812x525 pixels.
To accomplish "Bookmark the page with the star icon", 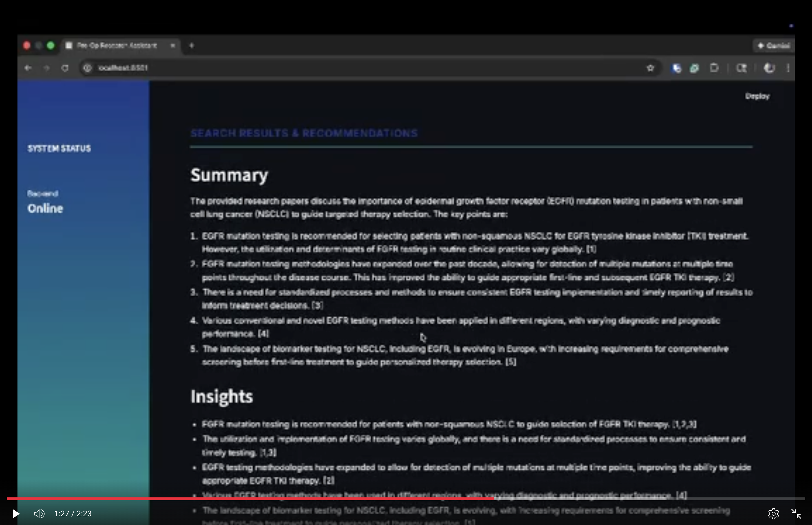I will (650, 68).
